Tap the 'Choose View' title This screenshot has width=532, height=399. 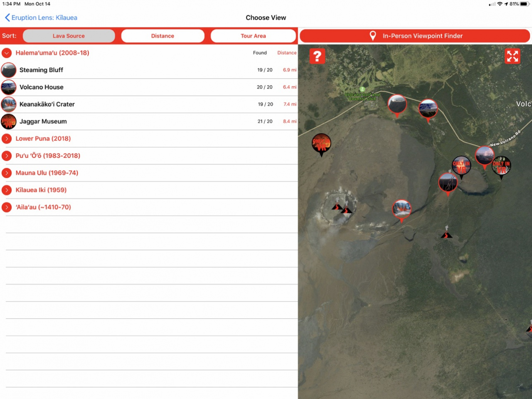coord(266,17)
